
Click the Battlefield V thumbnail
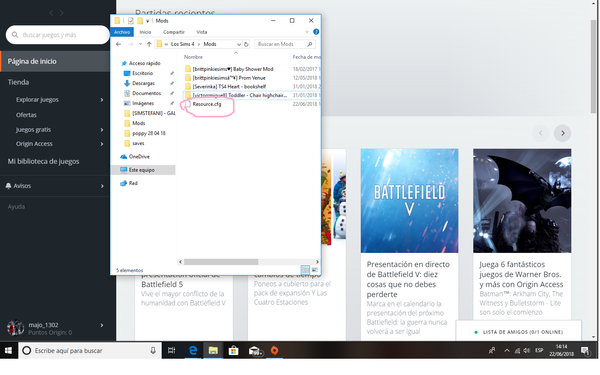(x=409, y=201)
